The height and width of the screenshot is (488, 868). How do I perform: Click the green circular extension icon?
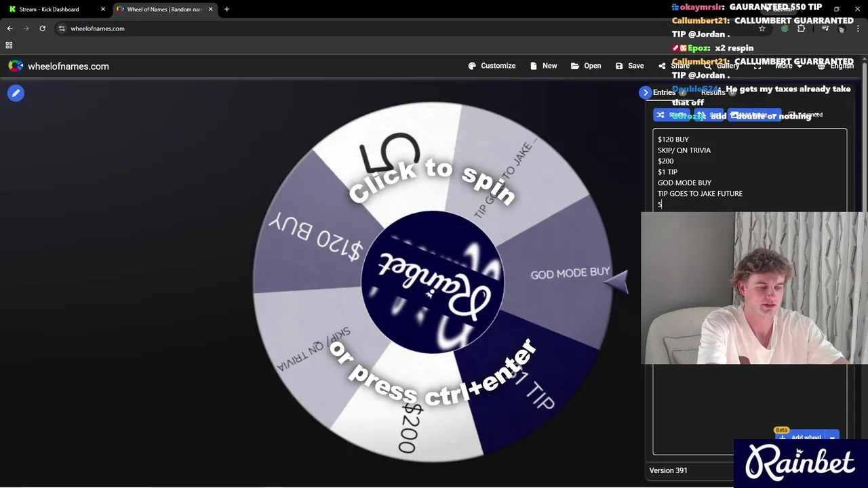click(x=785, y=28)
